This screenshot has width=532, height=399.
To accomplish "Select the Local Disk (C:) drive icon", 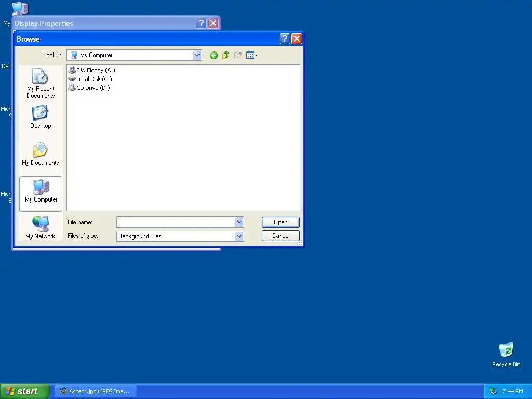I will point(72,79).
